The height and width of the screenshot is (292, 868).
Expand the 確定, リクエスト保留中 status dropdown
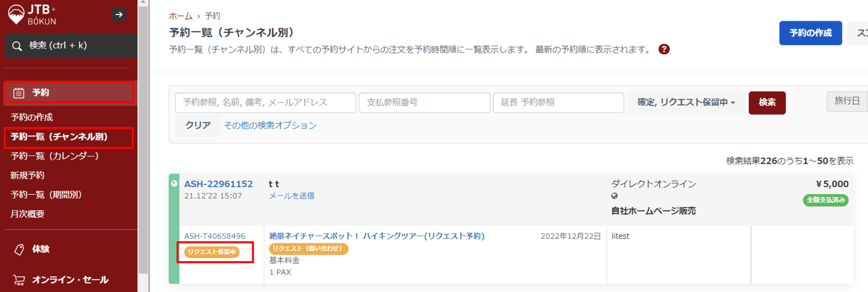point(686,103)
